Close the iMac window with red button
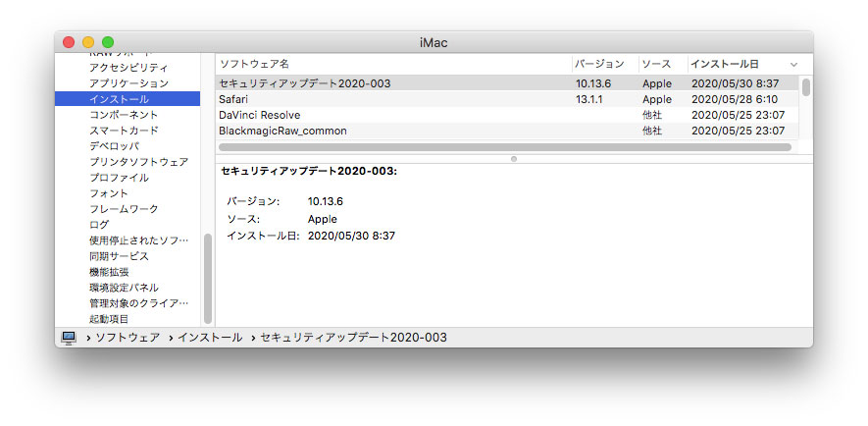Viewport: 868px width, 426px height. coord(69,42)
